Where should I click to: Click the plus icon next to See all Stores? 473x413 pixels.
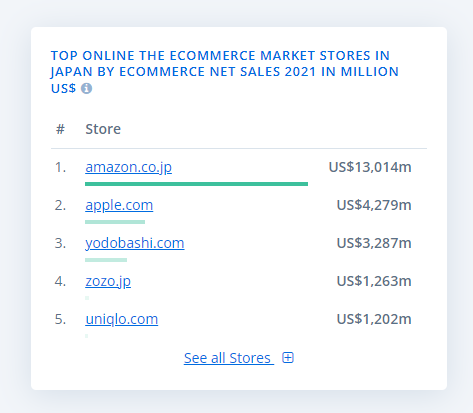pyautogui.click(x=288, y=358)
